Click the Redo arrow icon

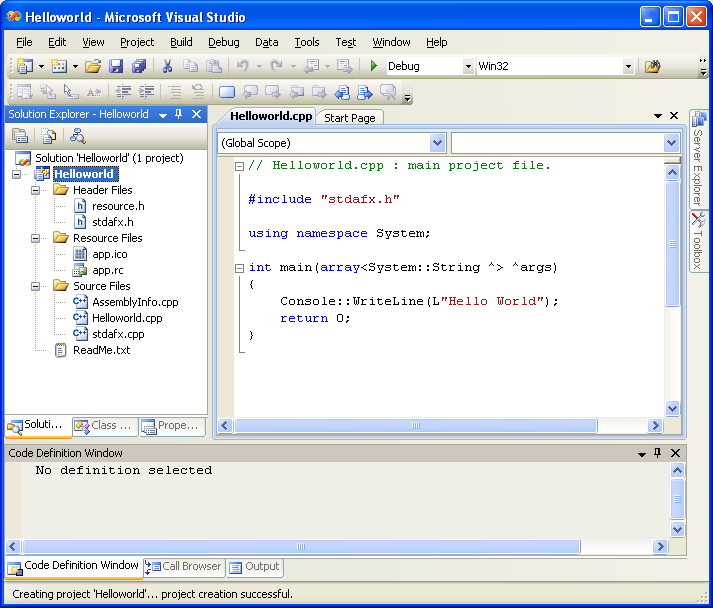click(x=276, y=66)
